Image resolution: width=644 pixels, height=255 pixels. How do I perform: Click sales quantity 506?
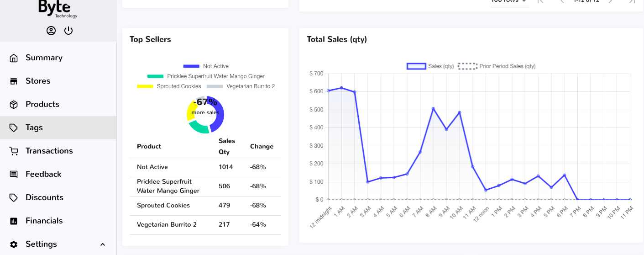coord(224,186)
